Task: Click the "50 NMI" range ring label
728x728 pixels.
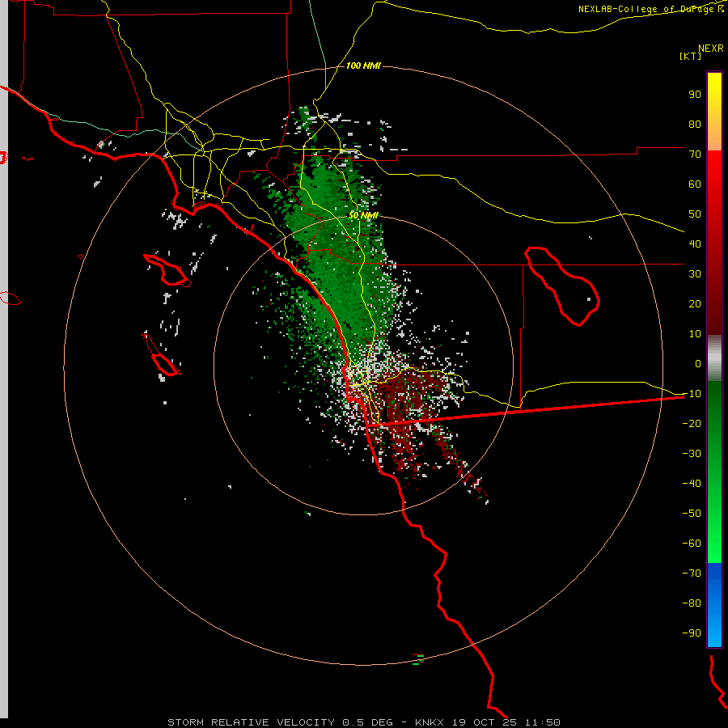Action: 363,215
